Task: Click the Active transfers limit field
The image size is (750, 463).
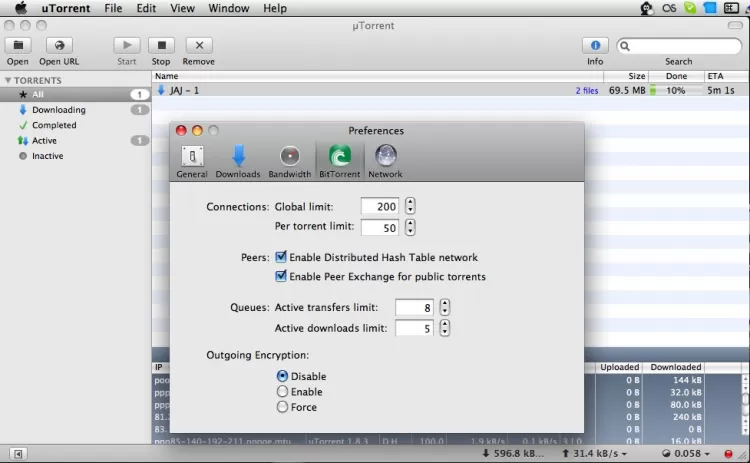Action: pos(414,308)
